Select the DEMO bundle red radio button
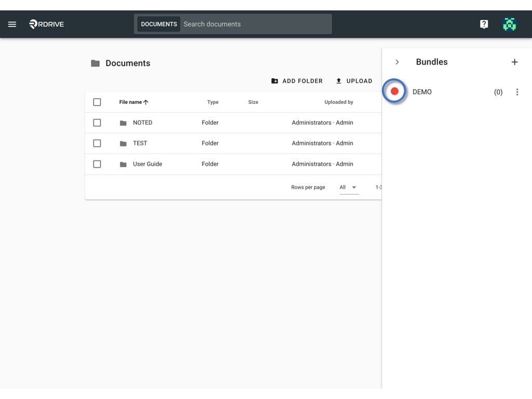Viewport: 532px width, 399px height. point(394,91)
